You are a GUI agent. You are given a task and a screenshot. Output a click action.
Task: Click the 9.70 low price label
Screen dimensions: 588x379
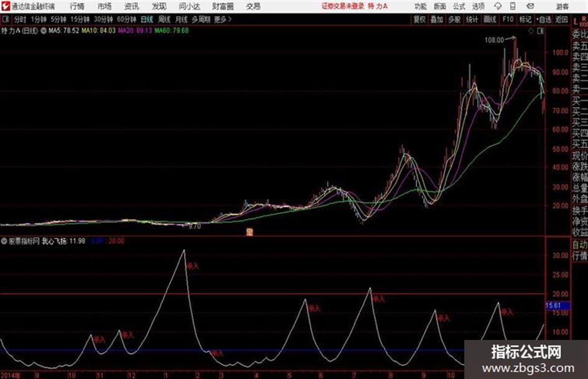pyautogui.click(x=195, y=227)
